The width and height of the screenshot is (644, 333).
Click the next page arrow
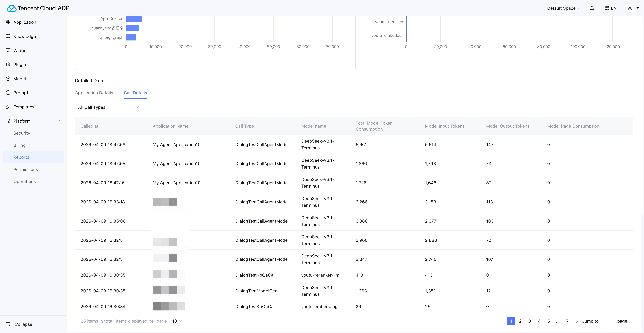tap(577, 321)
